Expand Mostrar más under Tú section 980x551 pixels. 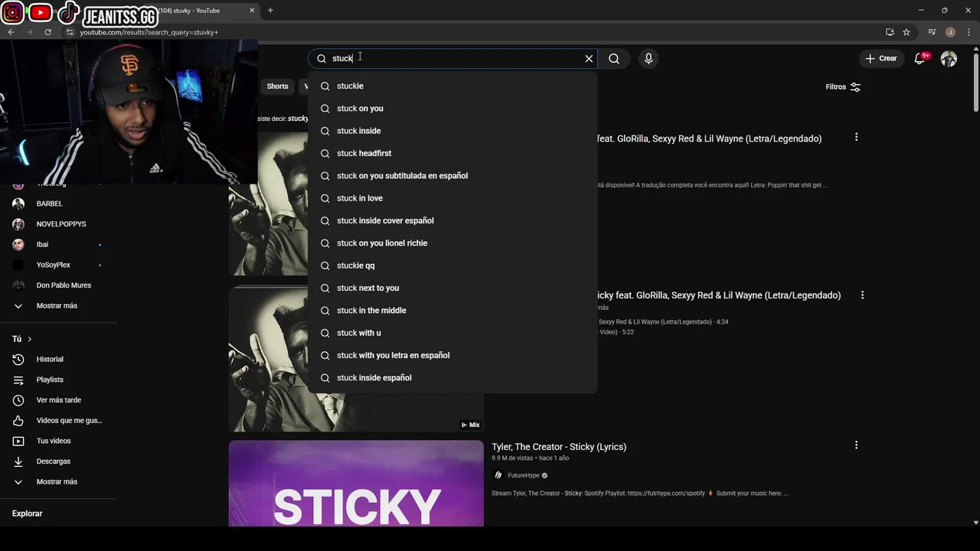click(58, 481)
